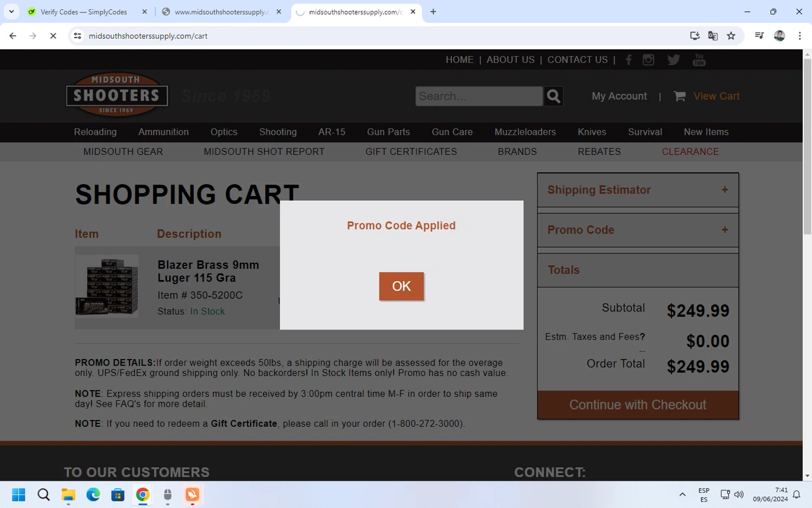The image size is (812, 508).
Task: Click the Blazer Brass ammo product thumbnail
Action: (107, 286)
